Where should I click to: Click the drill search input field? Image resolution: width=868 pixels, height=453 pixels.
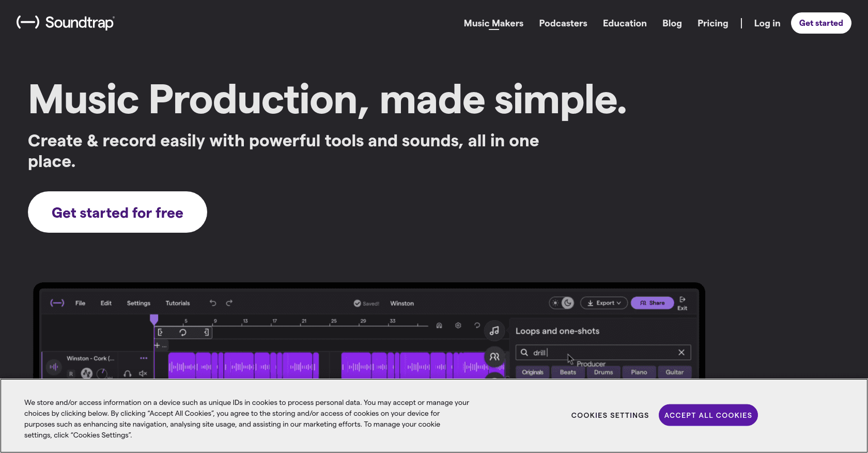pos(603,352)
